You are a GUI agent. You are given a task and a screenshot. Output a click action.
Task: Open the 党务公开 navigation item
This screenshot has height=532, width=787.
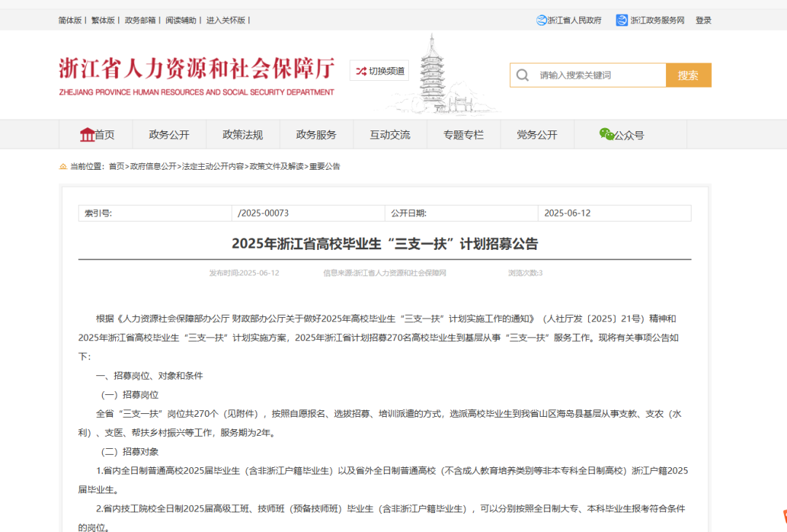pos(537,135)
